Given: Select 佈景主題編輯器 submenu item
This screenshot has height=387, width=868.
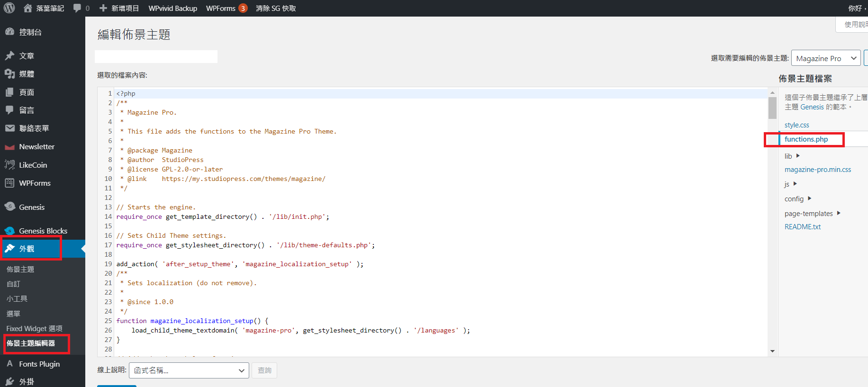Looking at the screenshot, I should (31, 343).
